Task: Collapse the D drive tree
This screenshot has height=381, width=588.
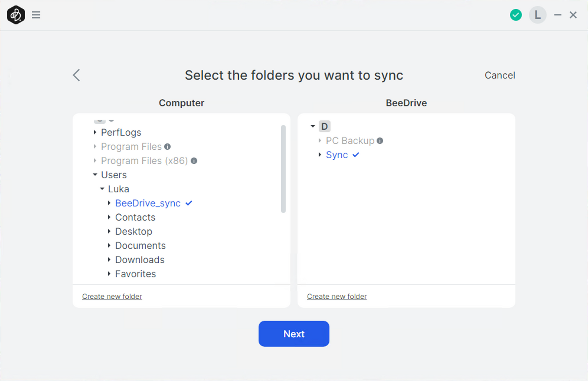Action: [313, 126]
